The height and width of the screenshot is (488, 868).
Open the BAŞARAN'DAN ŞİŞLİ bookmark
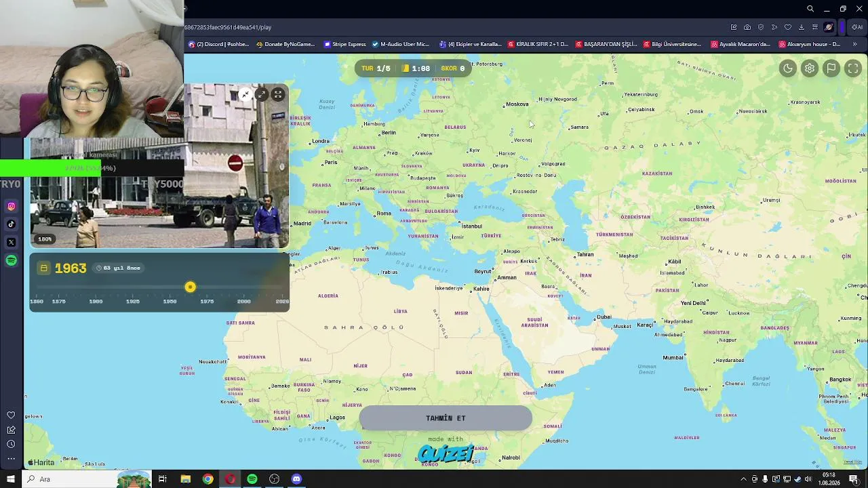point(606,44)
